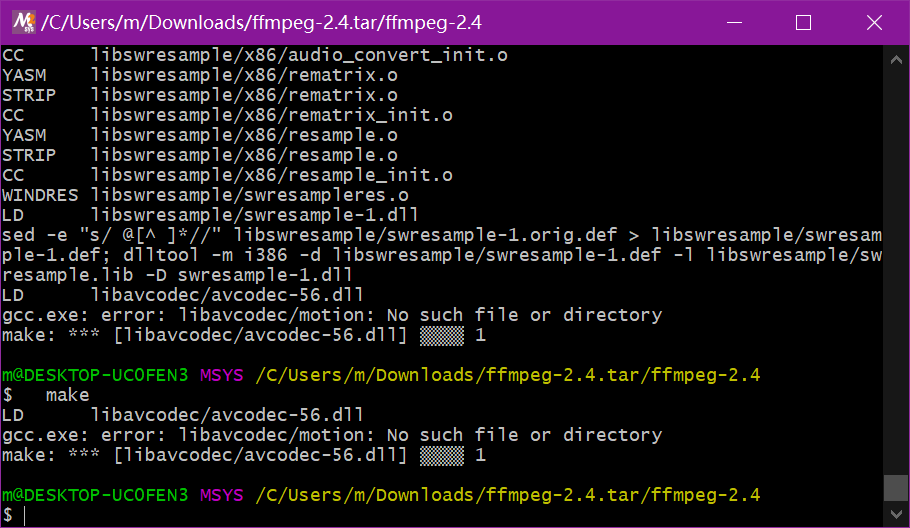Click the yellow directory path in the last prompt

pyautogui.click(x=507, y=495)
